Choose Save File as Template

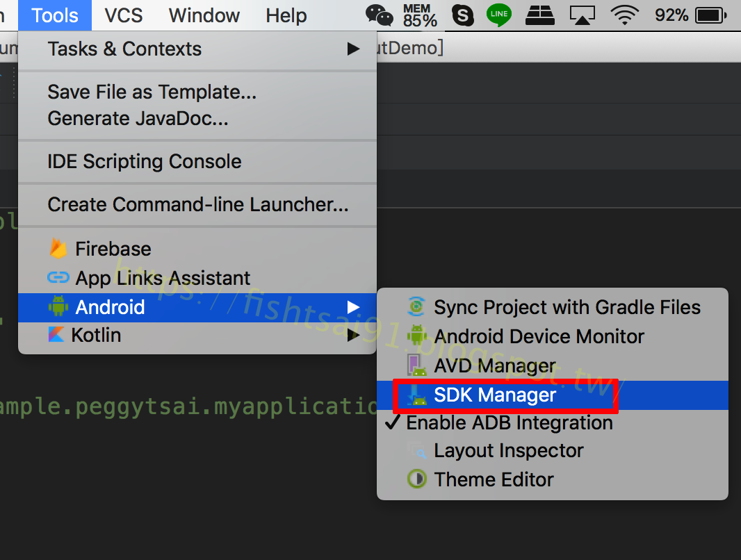[x=197, y=92]
